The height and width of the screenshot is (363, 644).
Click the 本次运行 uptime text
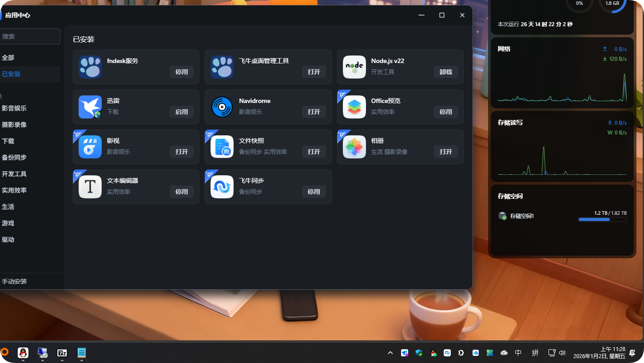point(535,24)
